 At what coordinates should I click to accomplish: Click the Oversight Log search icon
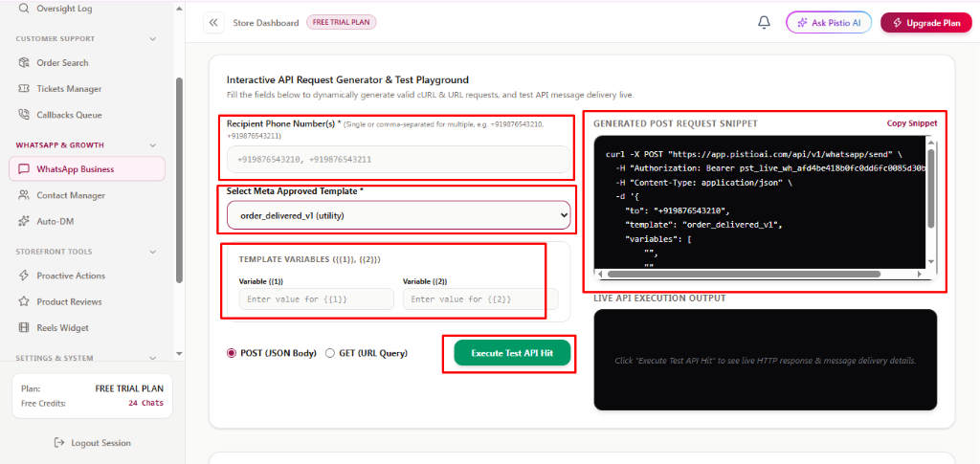click(24, 10)
